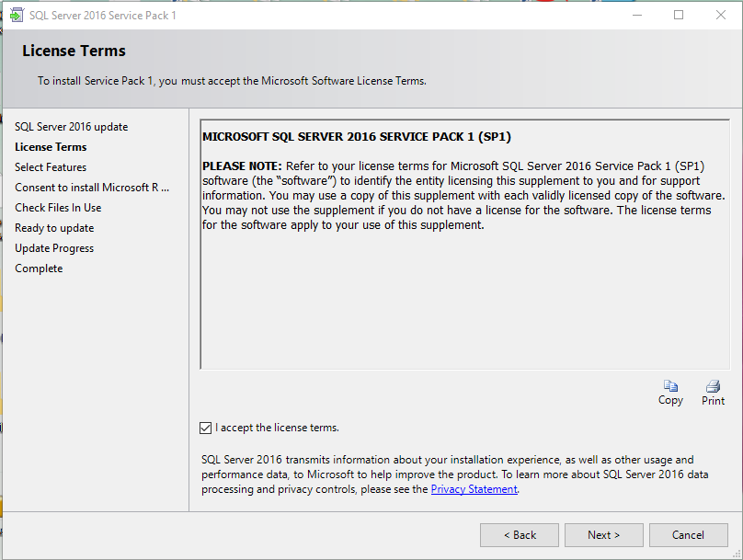Open the Privacy Statement link
The width and height of the screenshot is (743, 560).
[x=474, y=488]
